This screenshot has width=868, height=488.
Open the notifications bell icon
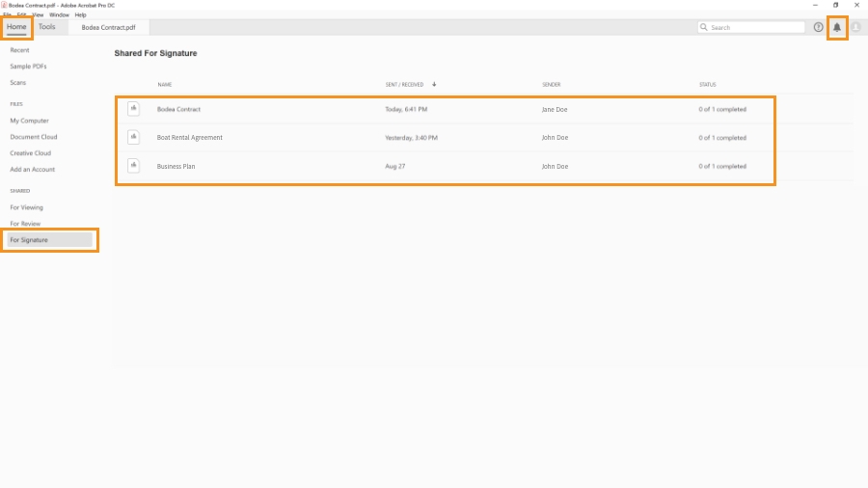pos(837,27)
